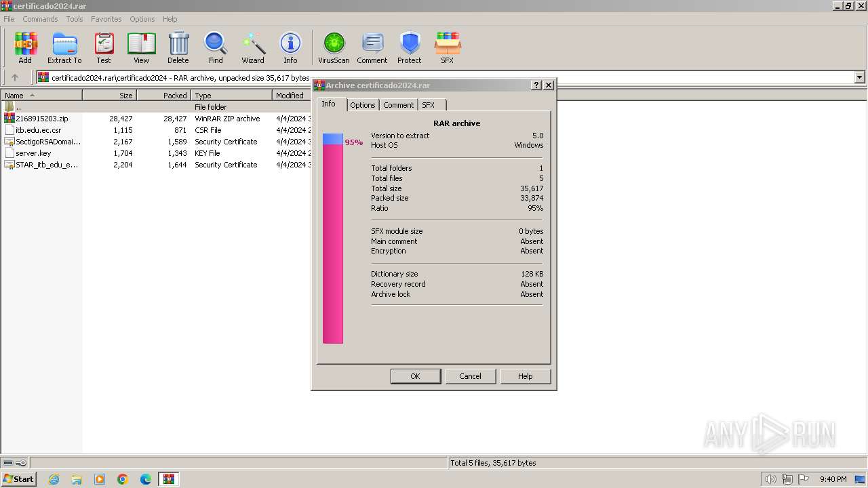The height and width of the screenshot is (488, 868).
Task: Click 'WinRAR ZIP archive' type cell
Action: coord(227,119)
